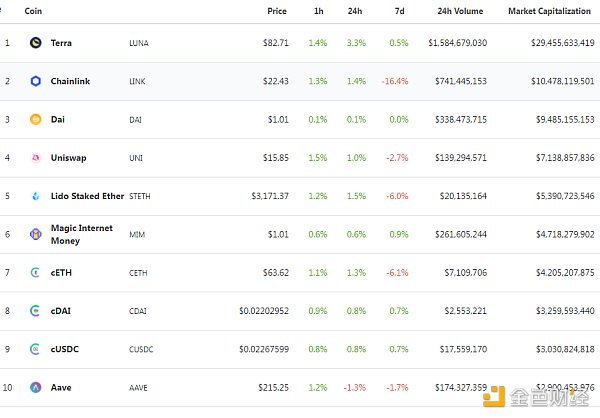Click the Lido Staked Ether icon
The width and height of the screenshot is (600, 418).
point(36,196)
